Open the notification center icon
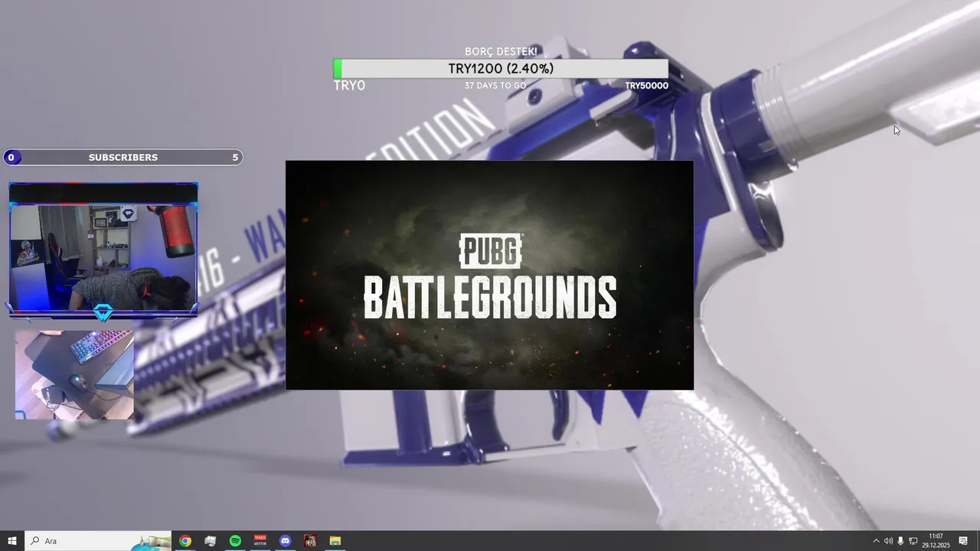This screenshot has height=551, width=980. (963, 541)
